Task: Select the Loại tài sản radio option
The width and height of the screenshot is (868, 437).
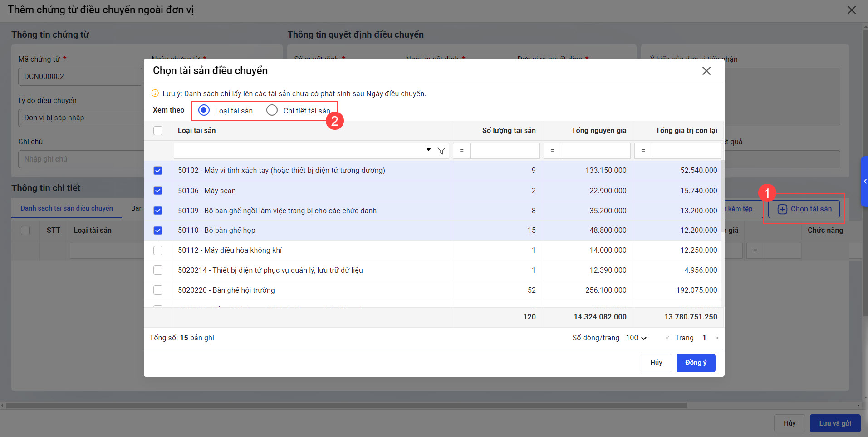Action: (204, 110)
